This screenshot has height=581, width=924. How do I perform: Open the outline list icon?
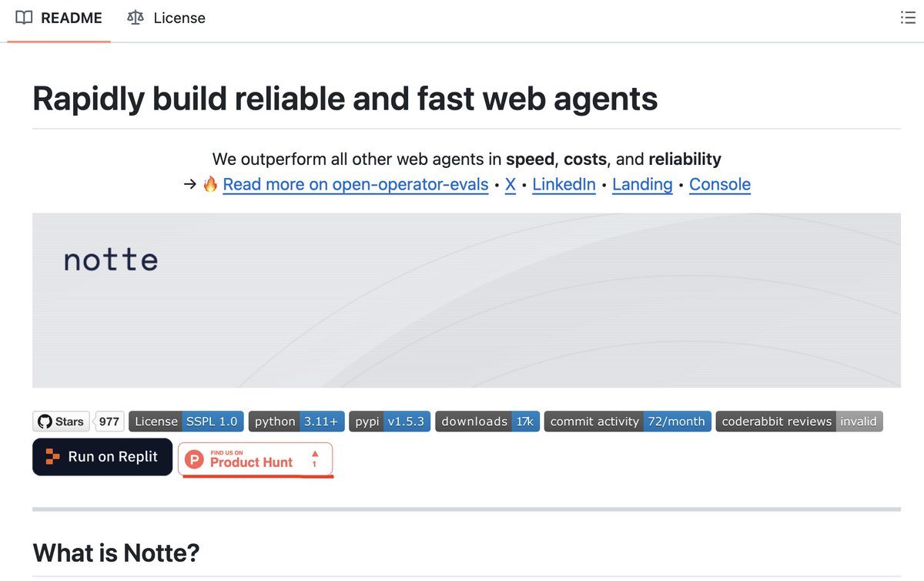pos(907,18)
